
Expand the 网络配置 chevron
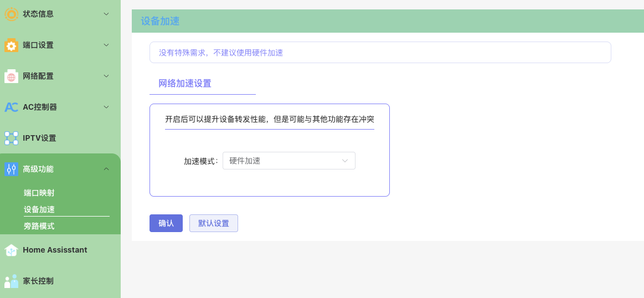(106, 76)
